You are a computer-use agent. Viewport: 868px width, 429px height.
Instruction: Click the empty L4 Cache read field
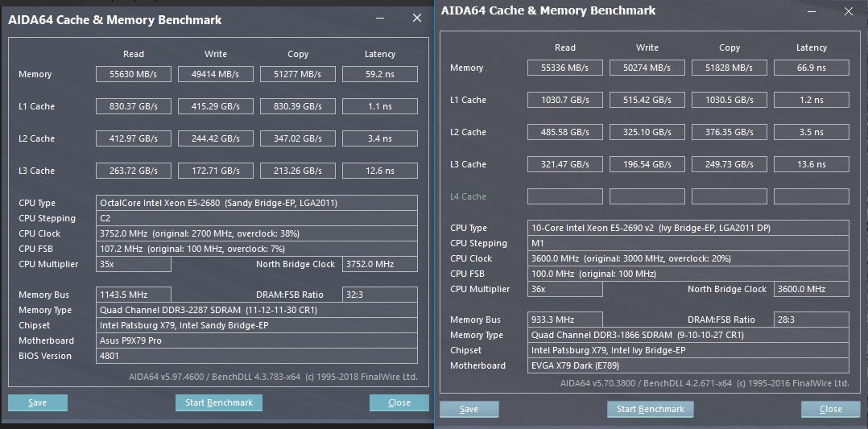[565, 196]
